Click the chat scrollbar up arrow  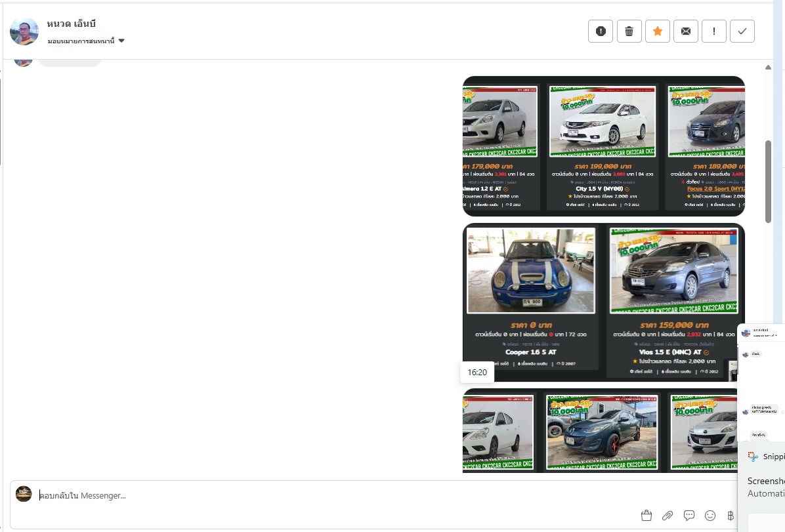pos(769,68)
